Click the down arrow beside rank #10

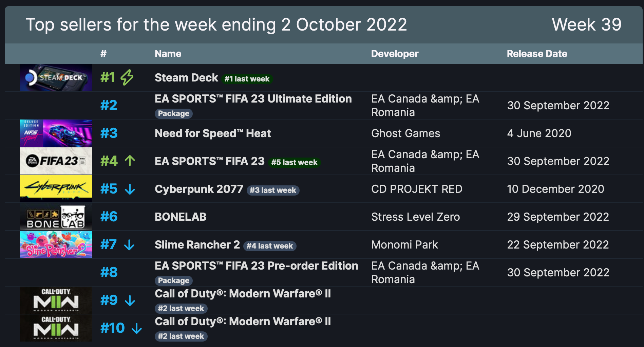pos(137,328)
